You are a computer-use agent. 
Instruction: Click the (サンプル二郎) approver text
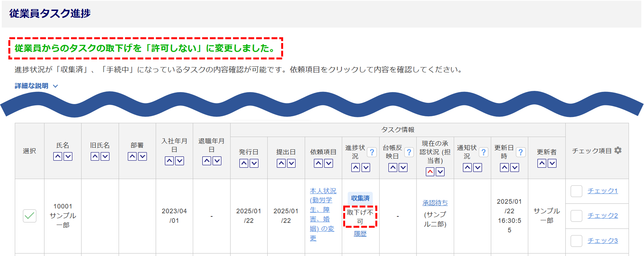(x=435, y=219)
